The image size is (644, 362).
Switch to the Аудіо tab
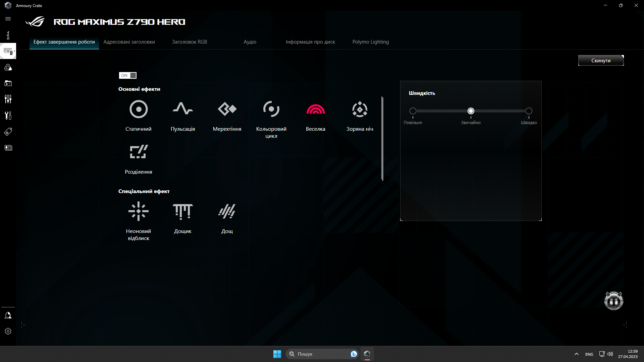coord(250,42)
